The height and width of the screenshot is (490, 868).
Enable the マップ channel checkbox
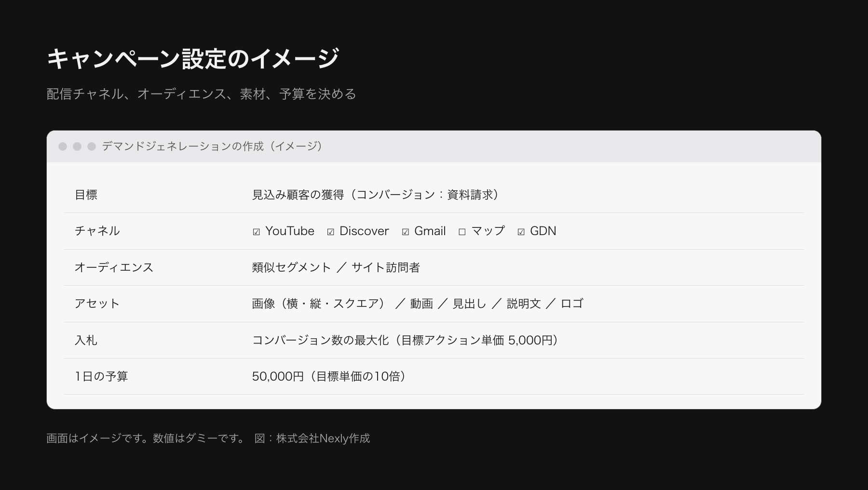point(462,232)
